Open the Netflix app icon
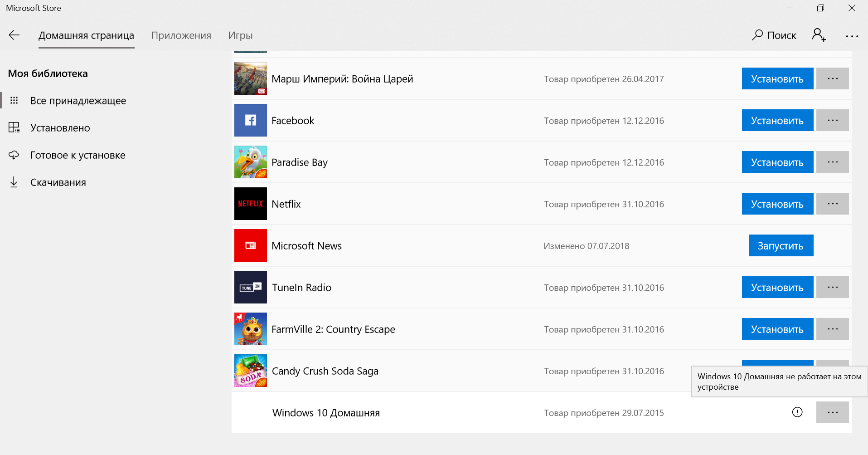Viewport: 868px width, 455px height. (x=251, y=204)
